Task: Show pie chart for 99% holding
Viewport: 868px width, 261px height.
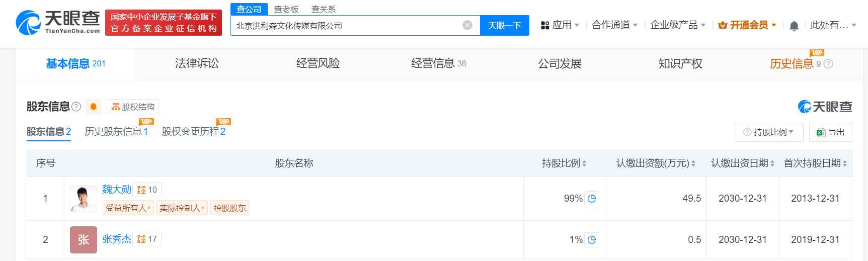Action: click(592, 199)
